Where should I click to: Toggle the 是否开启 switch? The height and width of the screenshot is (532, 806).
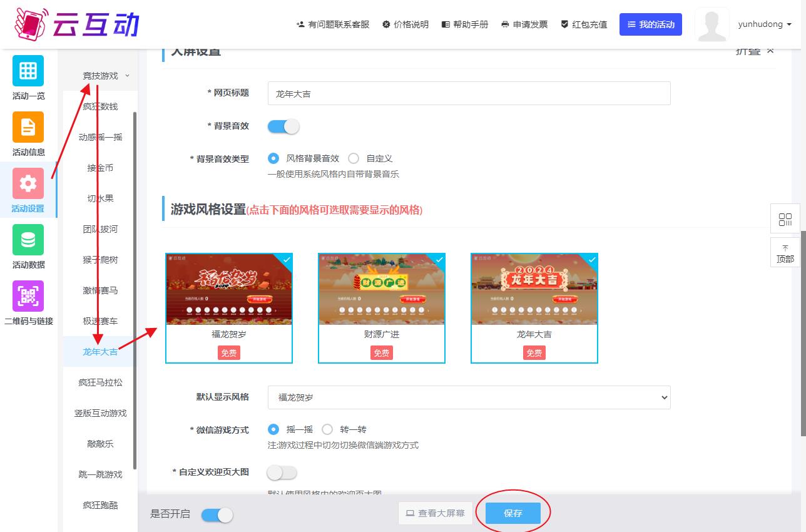(x=217, y=514)
